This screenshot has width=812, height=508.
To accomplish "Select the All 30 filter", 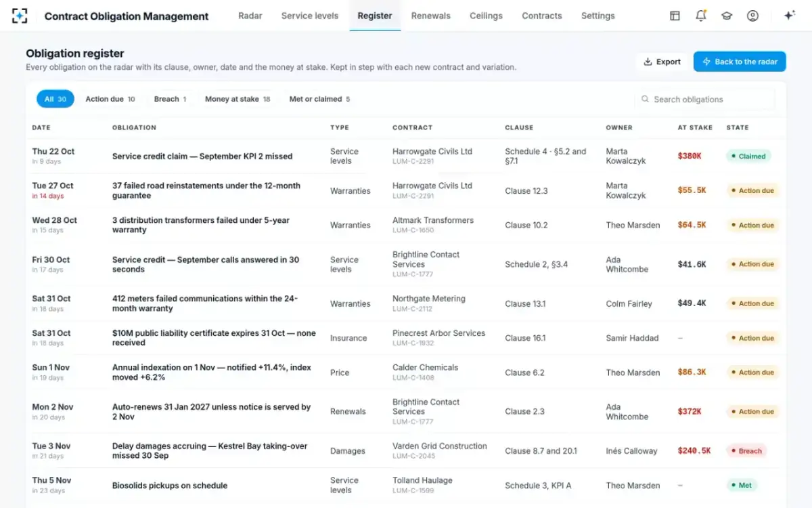I will [55, 99].
